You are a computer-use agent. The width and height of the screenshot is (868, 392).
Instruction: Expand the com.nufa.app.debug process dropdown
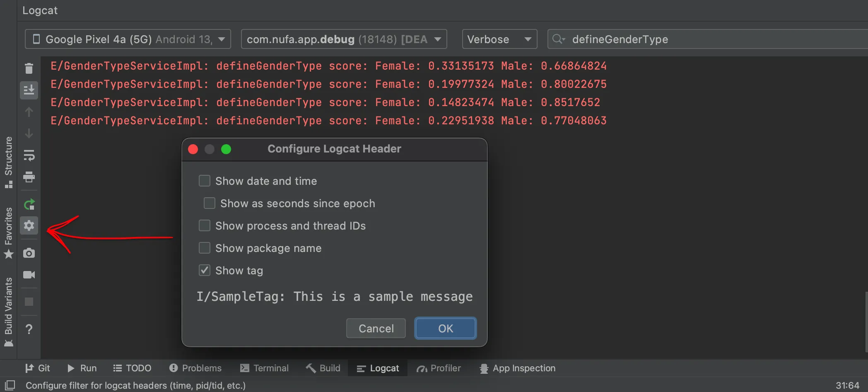tap(344, 39)
